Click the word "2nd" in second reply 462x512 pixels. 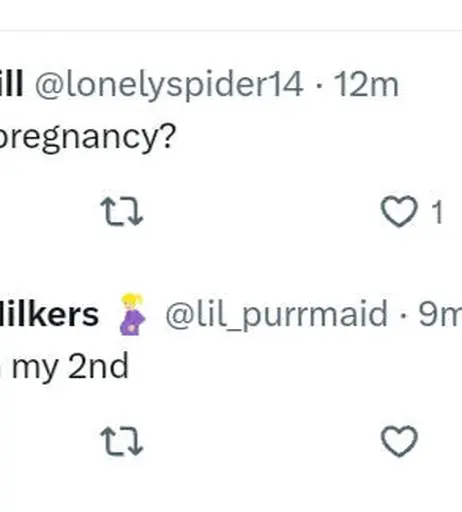pyautogui.click(x=98, y=366)
